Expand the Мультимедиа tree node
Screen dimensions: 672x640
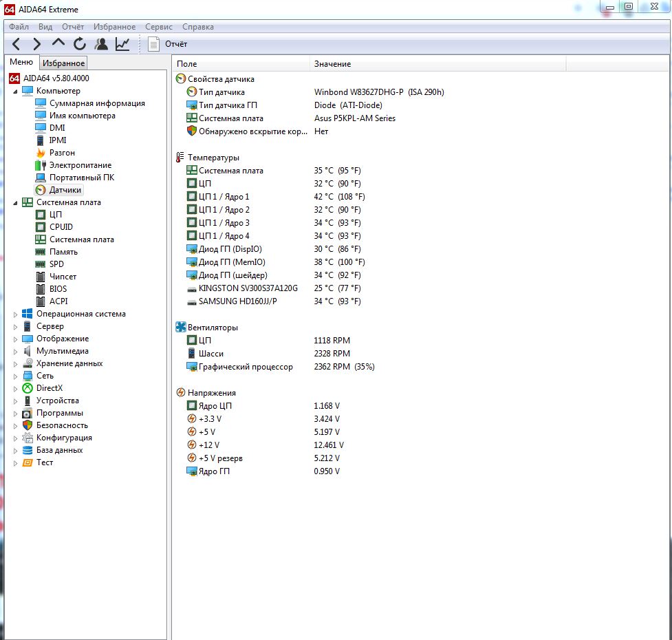pyautogui.click(x=15, y=352)
